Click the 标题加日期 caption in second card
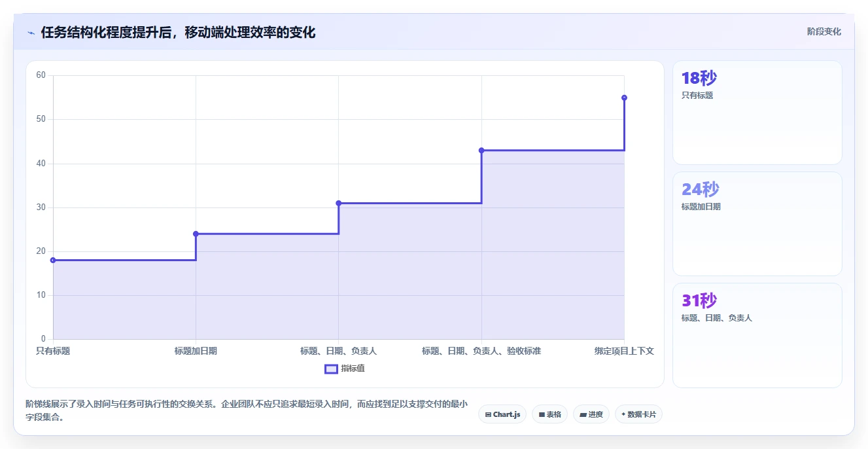The image size is (868, 449). click(x=701, y=207)
